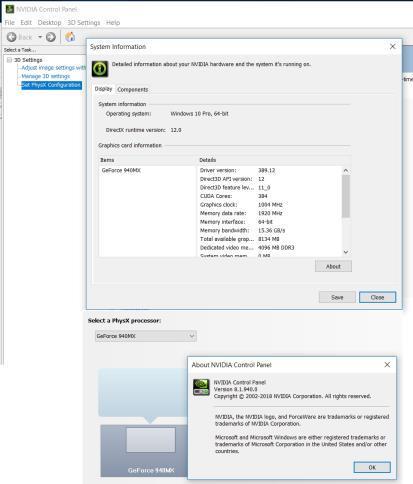Select Set PhysX Configuration tree item
The height and width of the screenshot is (484, 413).
tap(51, 85)
